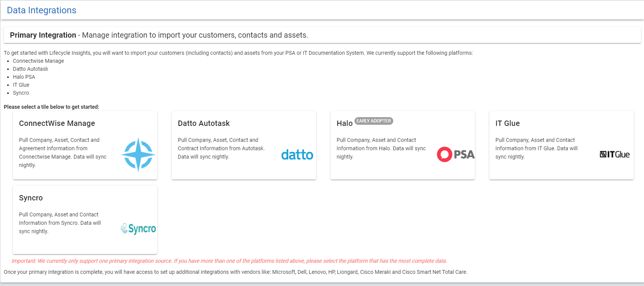This screenshot has width=644, height=286.
Task: Click 'IT Glue' in the bullet list
Action: tap(21, 85)
